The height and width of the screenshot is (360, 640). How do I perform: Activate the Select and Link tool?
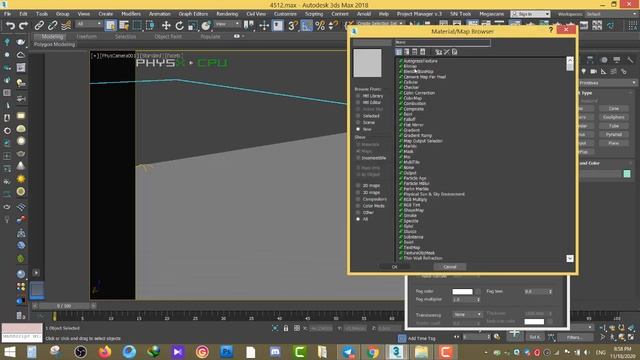point(39,25)
